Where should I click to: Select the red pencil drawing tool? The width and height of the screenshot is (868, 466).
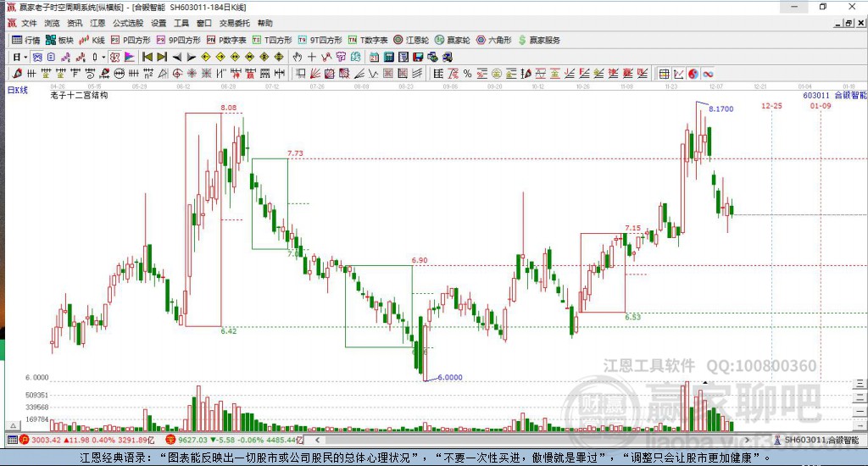pyautogui.click(x=17, y=74)
